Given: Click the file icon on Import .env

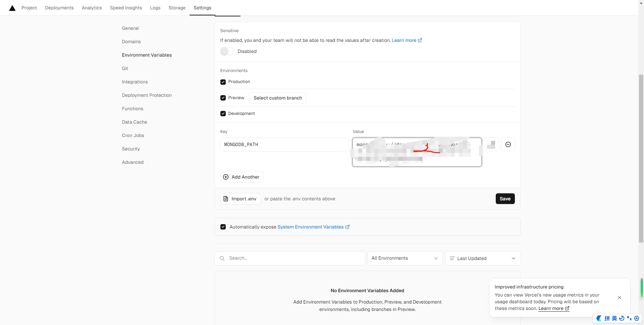Looking at the screenshot, I should (x=226, y=199).
